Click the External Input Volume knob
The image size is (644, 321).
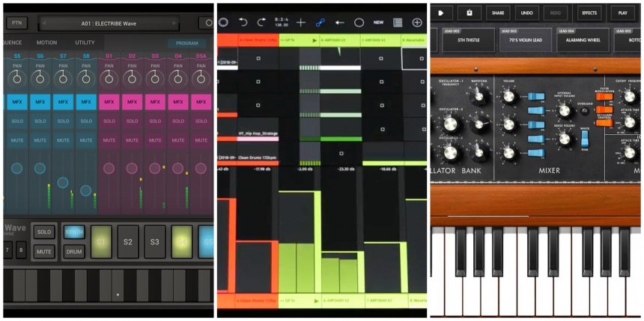tap(565, 110)
